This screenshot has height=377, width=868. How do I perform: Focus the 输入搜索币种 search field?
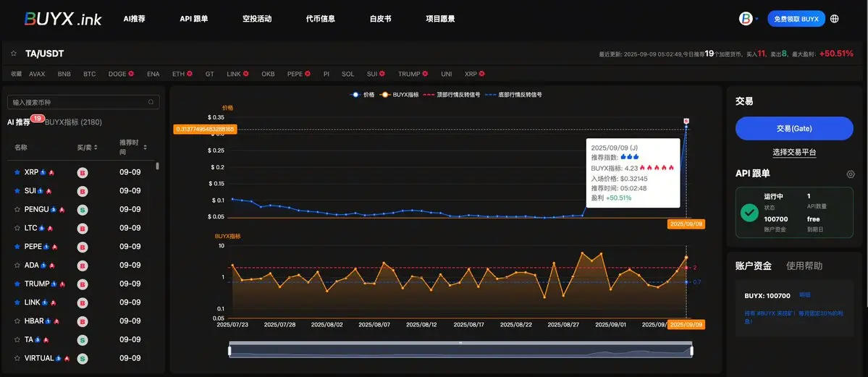tap(83, 103)
